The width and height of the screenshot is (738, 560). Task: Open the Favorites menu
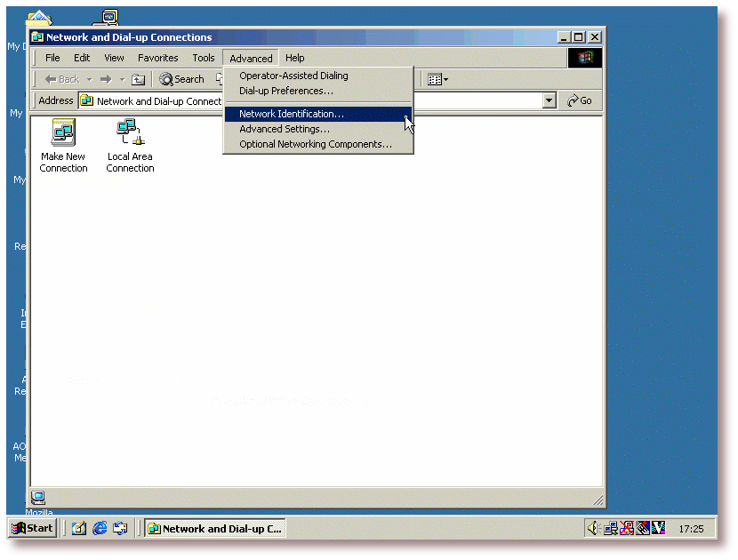coord(157,58)
